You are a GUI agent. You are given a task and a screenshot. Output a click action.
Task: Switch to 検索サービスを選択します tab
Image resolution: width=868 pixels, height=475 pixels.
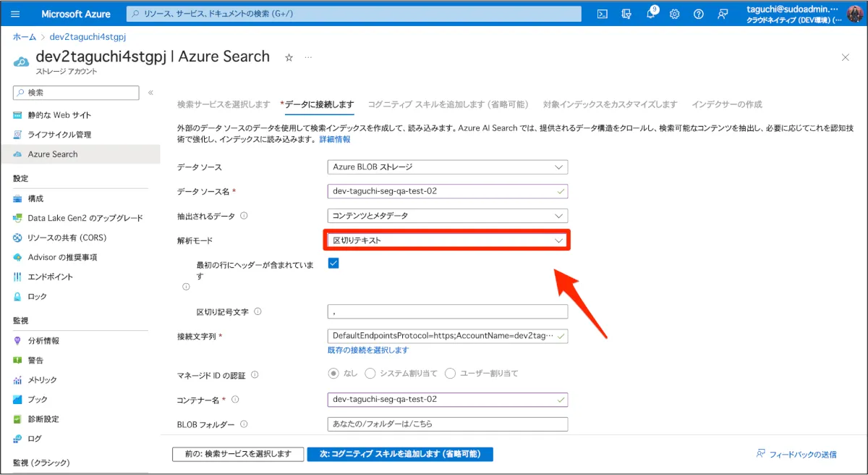pyautogui.click(x=224, y=104)
